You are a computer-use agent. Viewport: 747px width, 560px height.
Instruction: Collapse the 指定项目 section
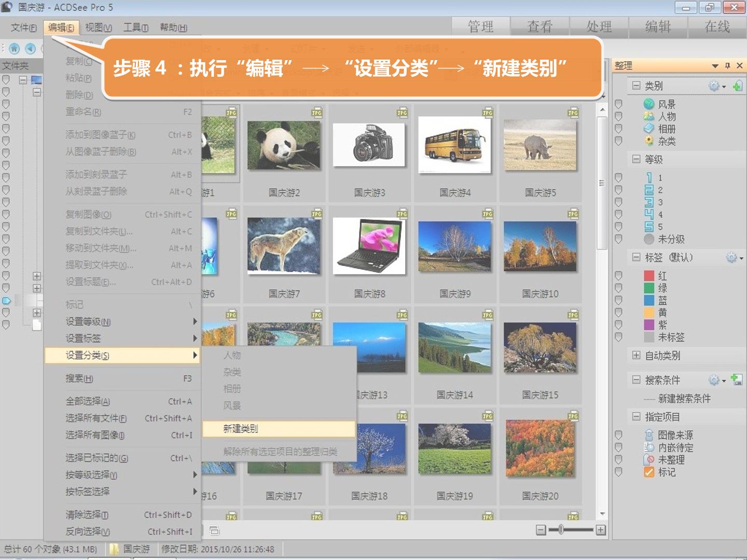636,417
